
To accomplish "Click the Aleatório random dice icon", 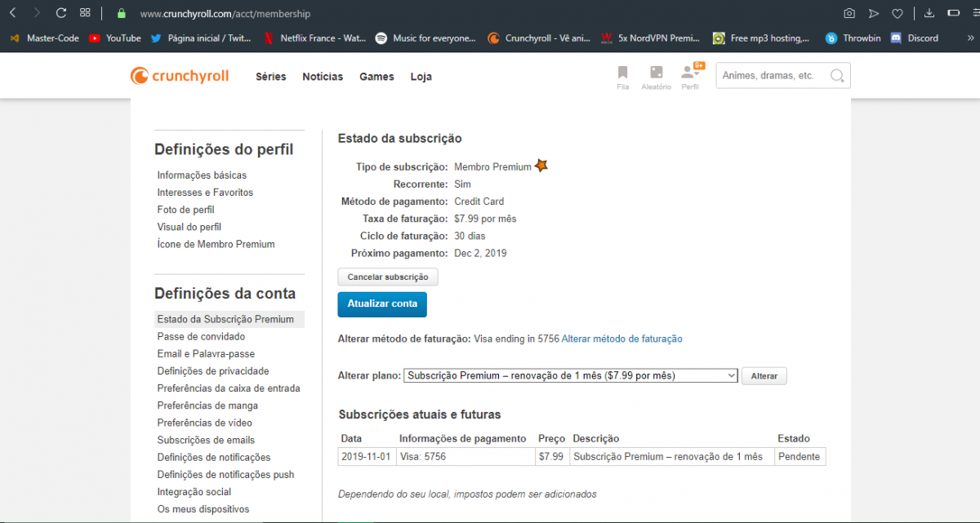I will (656, 73).
